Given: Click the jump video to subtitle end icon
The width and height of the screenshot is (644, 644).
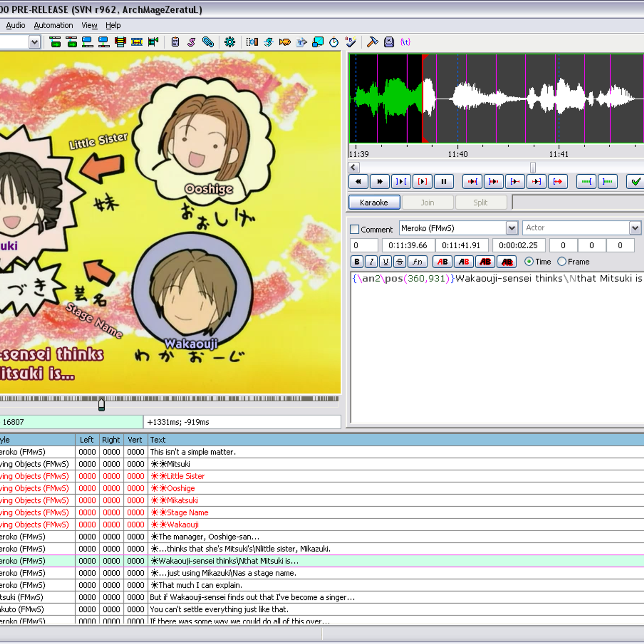Looking at the screenshot, I should (x=72, y=42).
